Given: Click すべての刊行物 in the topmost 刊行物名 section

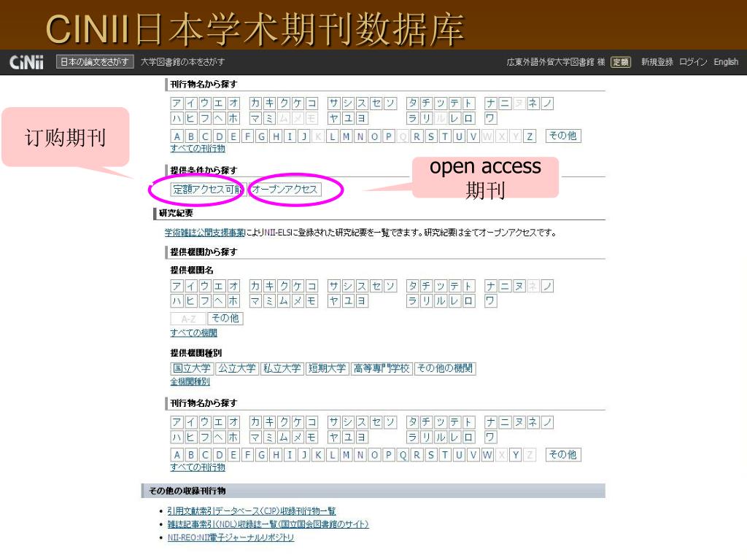Looking at the screenshot, I should tap(198, 149).
